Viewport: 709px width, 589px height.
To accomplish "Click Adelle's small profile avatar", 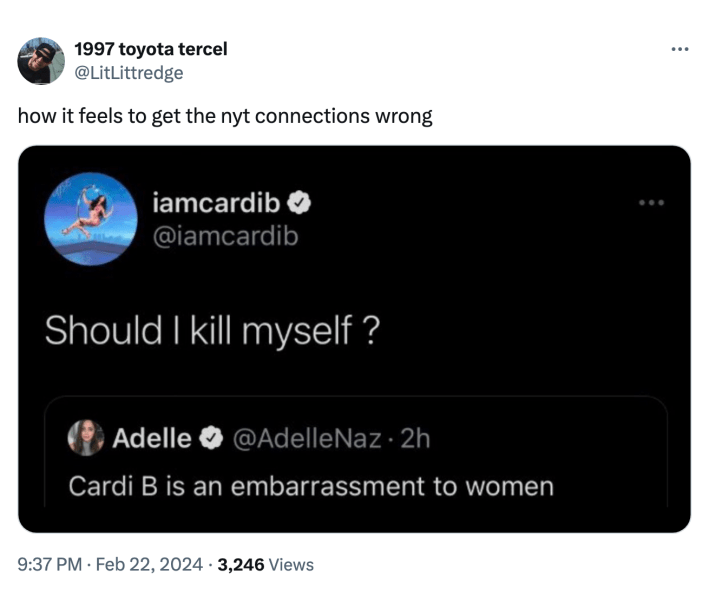I will tap(85, 438).
